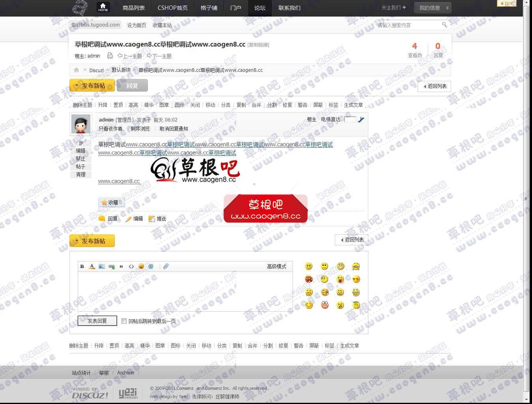The width and height of the screenshot is (532, 404).
Task: Apply bold formatting in the reply editor
Action: [82, 266]
